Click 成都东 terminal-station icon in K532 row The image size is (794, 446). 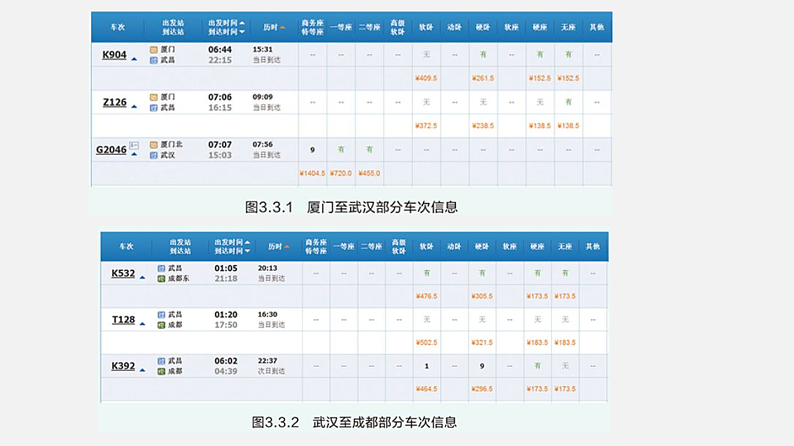click(x=161, y=279)
